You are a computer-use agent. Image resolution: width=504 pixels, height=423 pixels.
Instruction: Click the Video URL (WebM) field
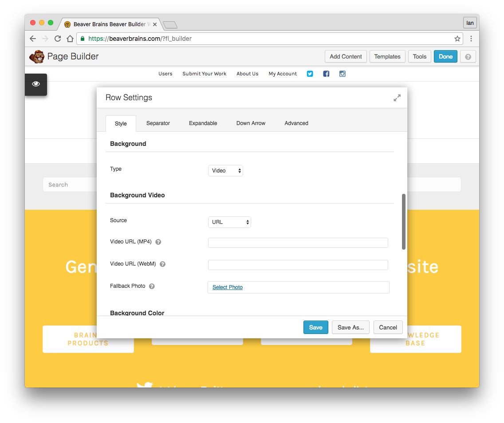coord(298,265)
